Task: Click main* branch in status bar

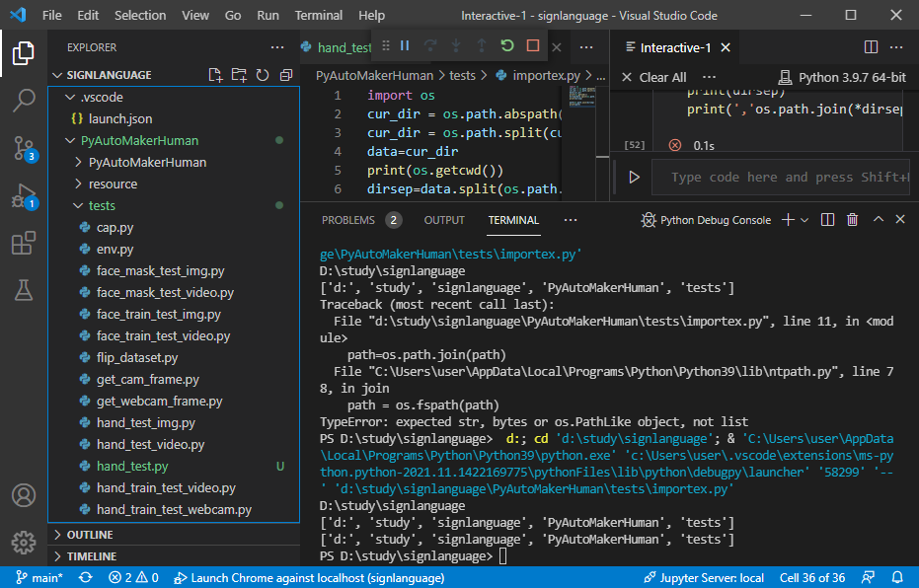Action: click(39, 577)
